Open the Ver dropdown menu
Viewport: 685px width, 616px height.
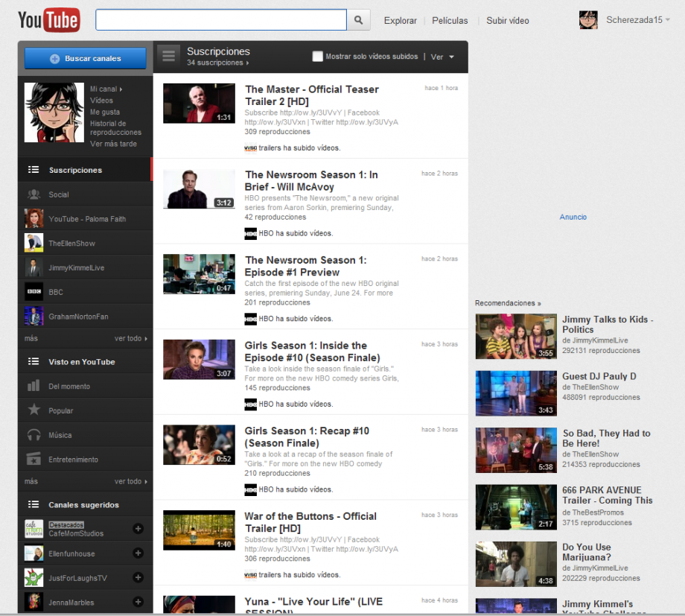point(442,57)
